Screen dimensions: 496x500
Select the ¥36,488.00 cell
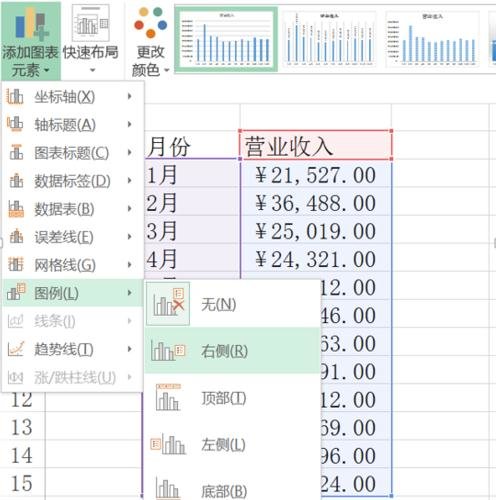point(315,202)
